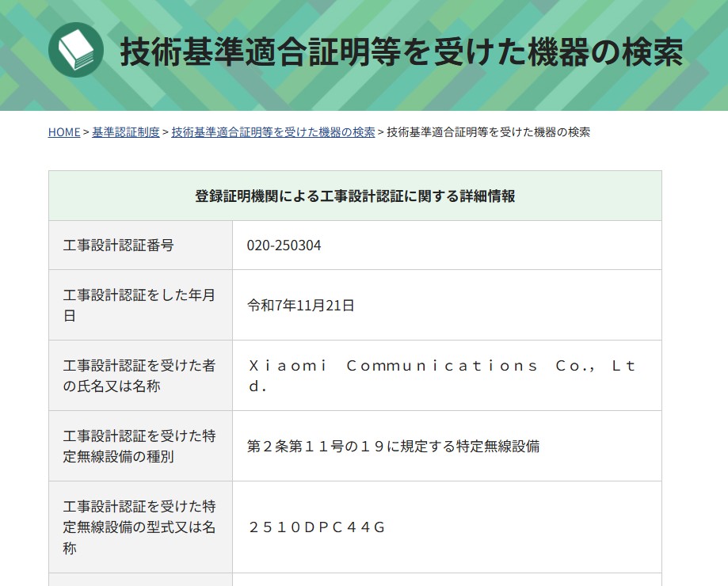Click the certification number 020-250304

click(284, 245)
